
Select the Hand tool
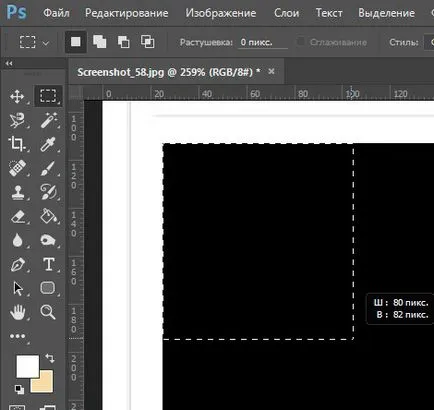pyautogui.click(x=18, y=312)
